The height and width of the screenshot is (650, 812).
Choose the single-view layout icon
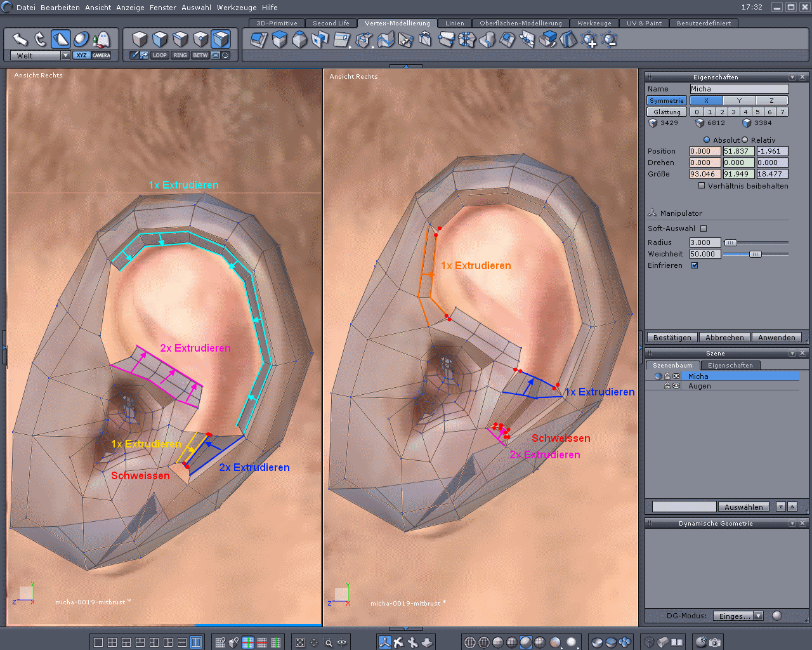[98, 642]
